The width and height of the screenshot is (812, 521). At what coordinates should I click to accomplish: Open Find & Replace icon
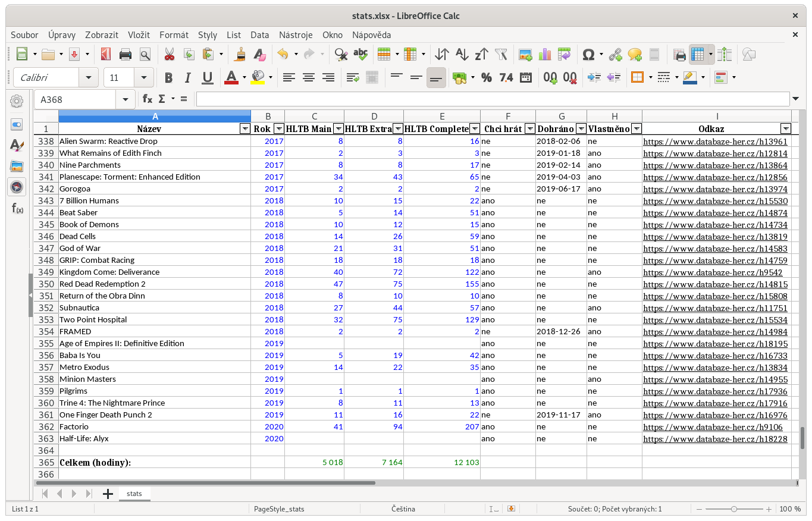(x=341, y=55)
